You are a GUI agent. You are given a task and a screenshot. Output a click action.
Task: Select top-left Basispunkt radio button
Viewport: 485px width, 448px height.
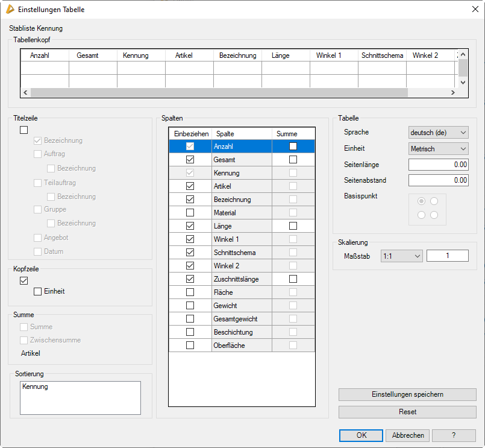tap(421, 201)
